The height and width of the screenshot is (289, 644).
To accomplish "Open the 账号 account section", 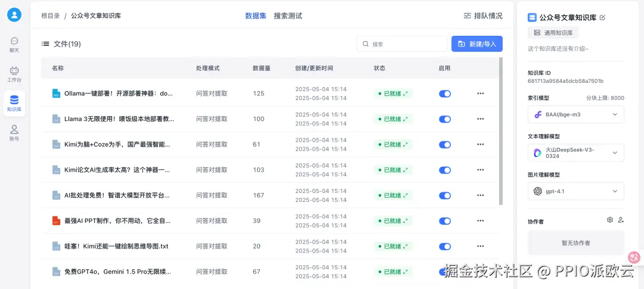I will (x=14, y=133).
